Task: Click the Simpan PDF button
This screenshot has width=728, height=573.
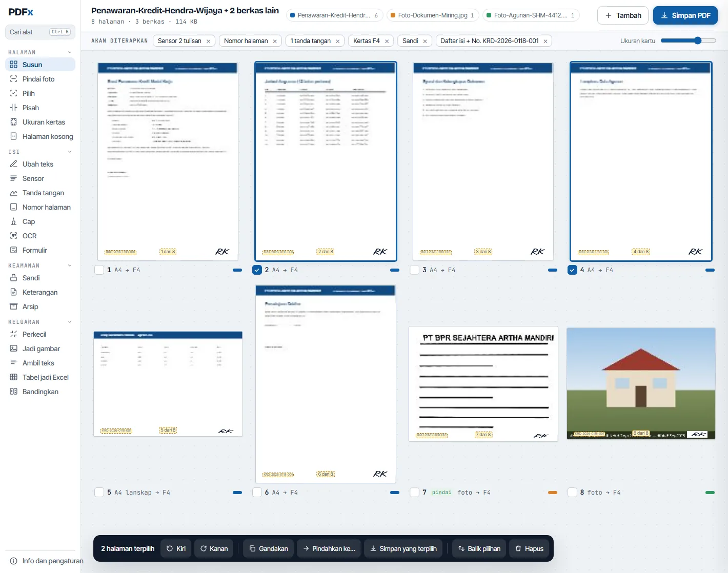Action: pos(685,15)
